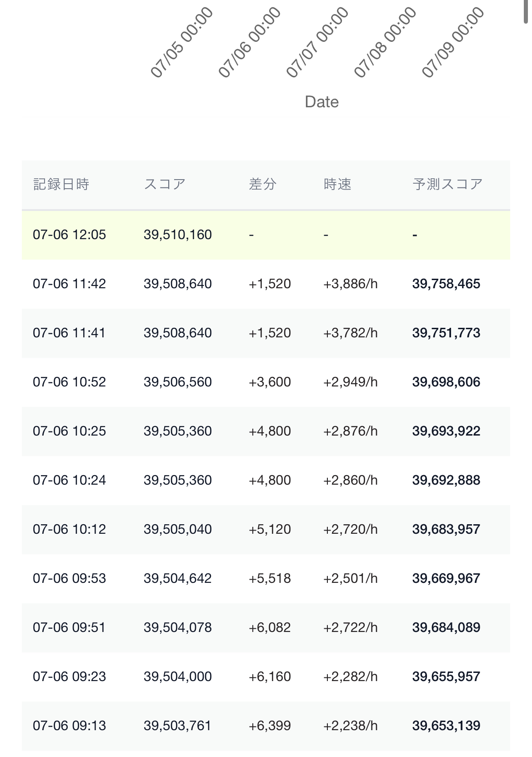Click the +2,876/h speed value
532x757 pixels.
tap(350, 431)
